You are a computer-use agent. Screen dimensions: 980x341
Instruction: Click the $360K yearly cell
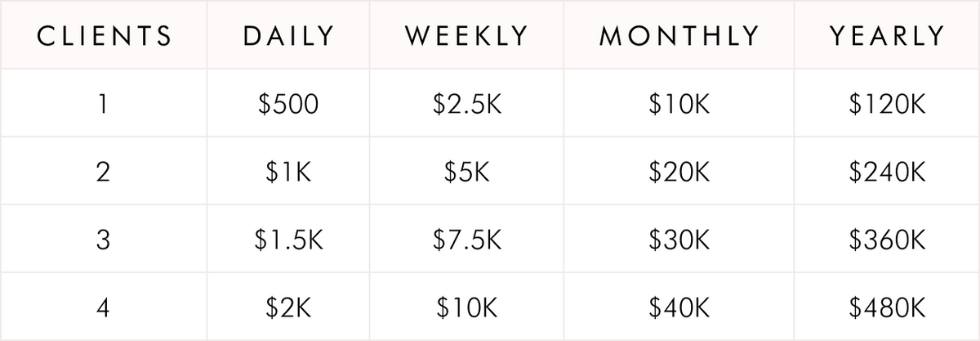887,240
